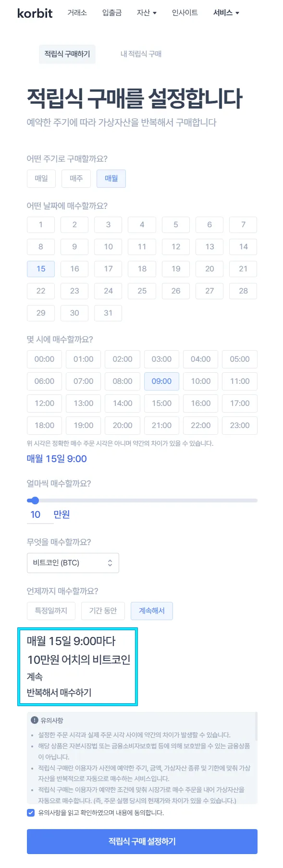Screen dimensions: 283x868
Task: Choose 특정일까지 for the end condition
Action: (51, 611)
